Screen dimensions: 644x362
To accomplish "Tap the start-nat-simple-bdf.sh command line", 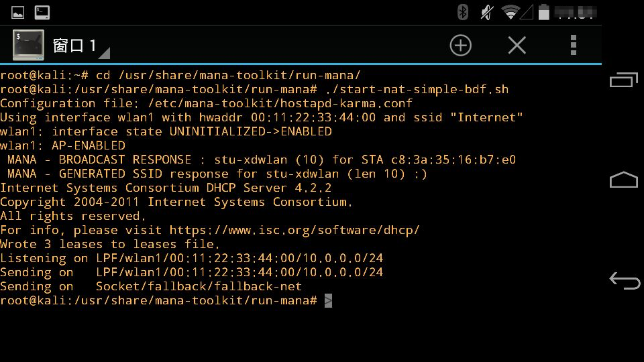I will pos(254,89).
